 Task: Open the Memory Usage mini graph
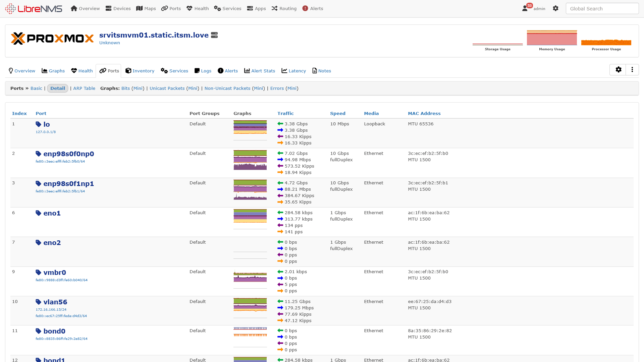(552, 38)
